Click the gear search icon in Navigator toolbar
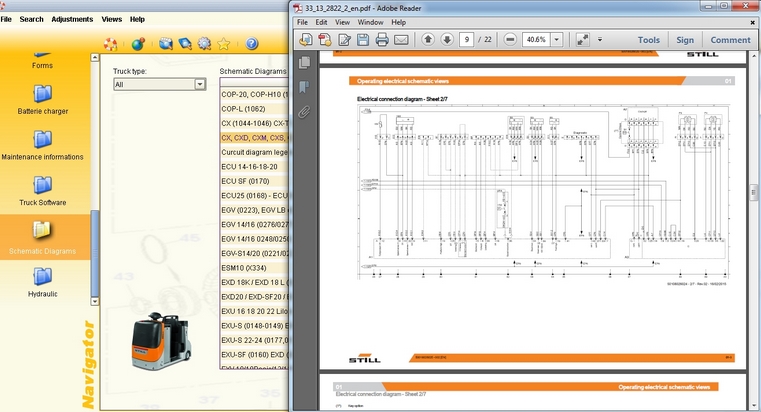761x412 pixels. pos(204,44)
